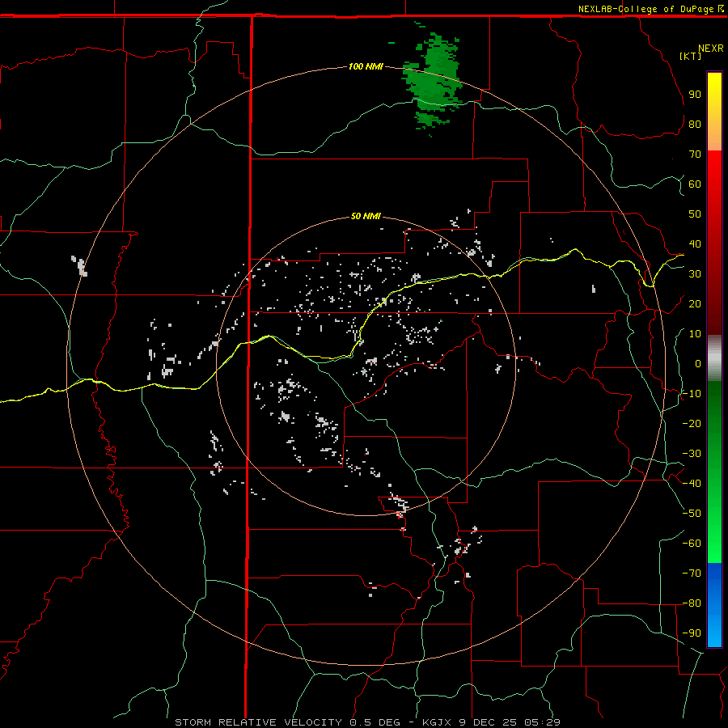Click the positive 60 scale label
This screenshot has height=728, width=728.
[x=695, y=184]
